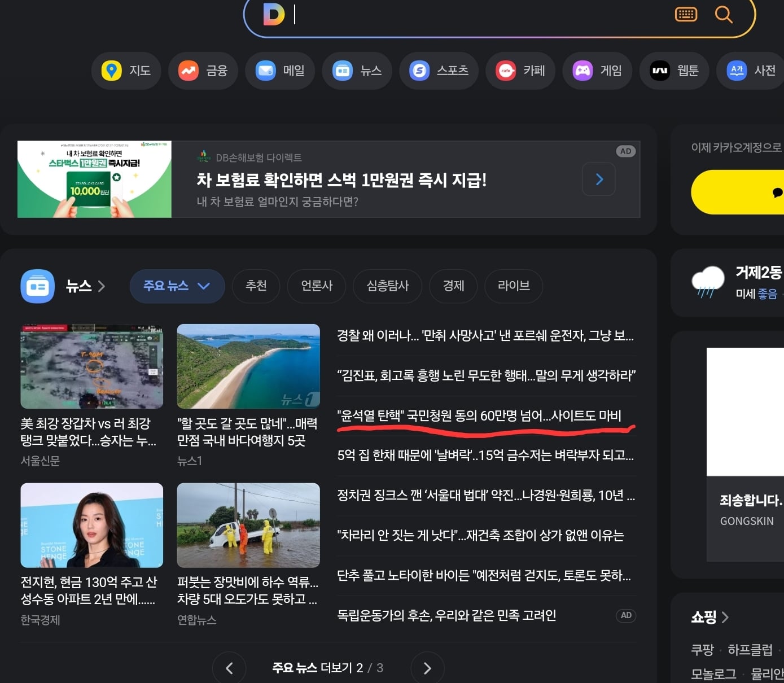784x683 pixels.
Task: Switch to the 경제 news tab
Action: pyautogui.click(x=453, y=286)
